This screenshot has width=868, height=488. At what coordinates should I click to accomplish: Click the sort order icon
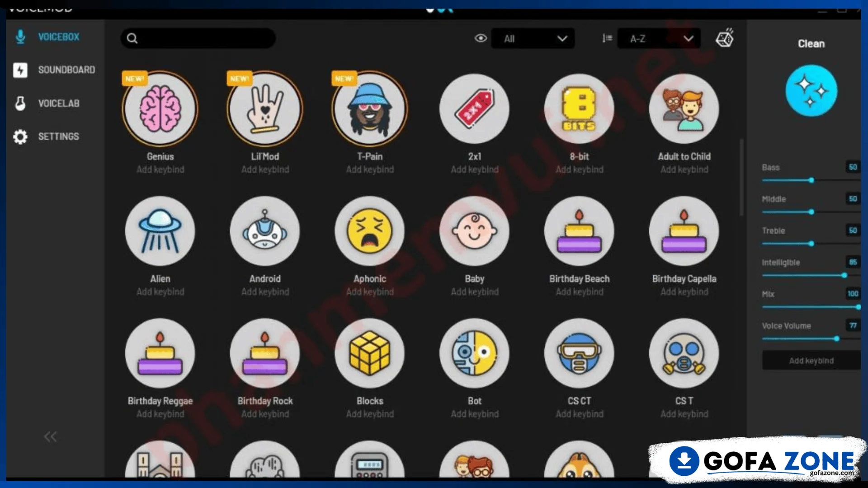coord(607,38)
